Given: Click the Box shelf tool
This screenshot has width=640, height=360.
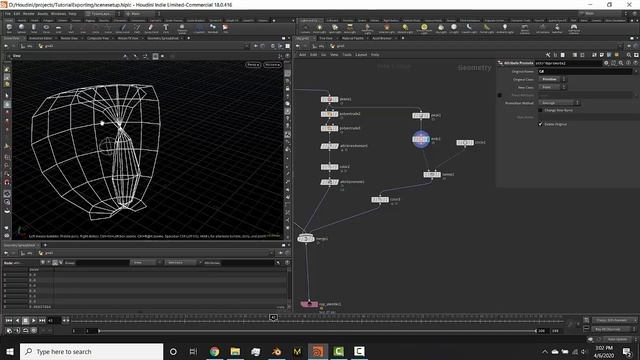Looking at the screenshot, I should pyautogui.click(x=9, y=29).
